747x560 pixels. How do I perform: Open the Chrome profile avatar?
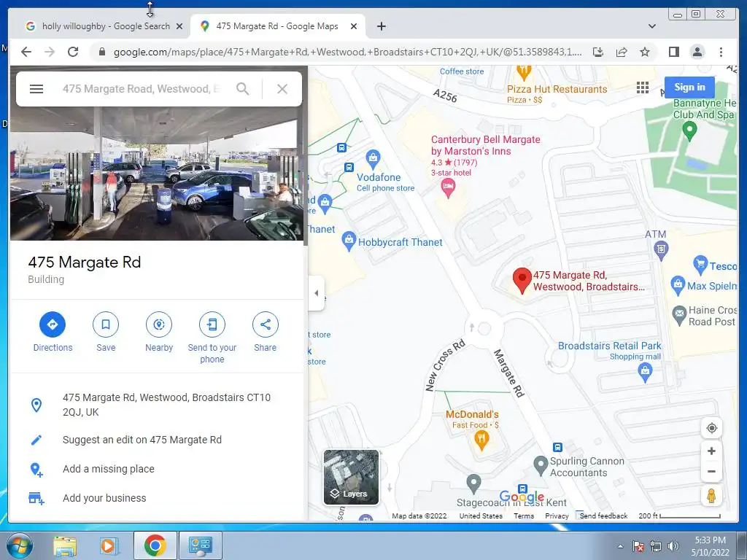[x=697, y=52]
